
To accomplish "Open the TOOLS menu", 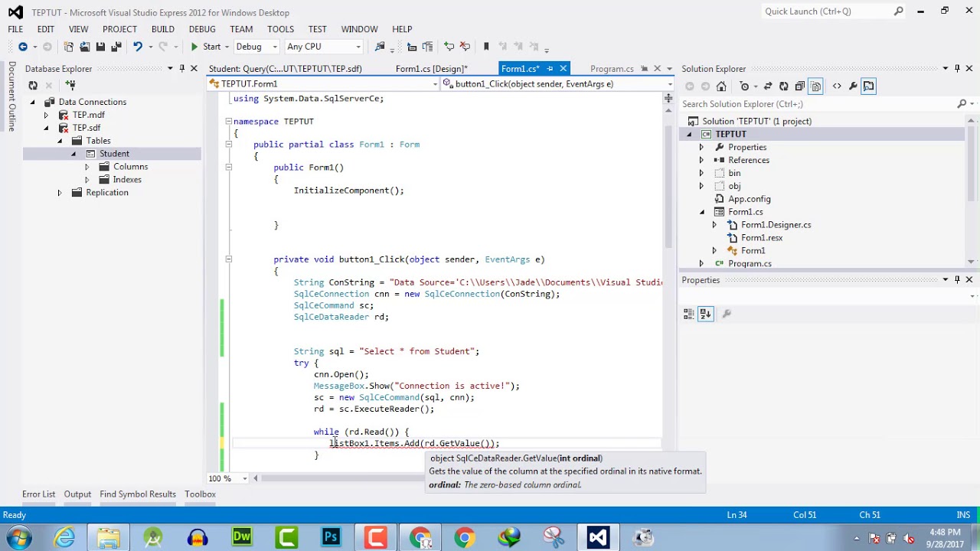I will (280, 29).
